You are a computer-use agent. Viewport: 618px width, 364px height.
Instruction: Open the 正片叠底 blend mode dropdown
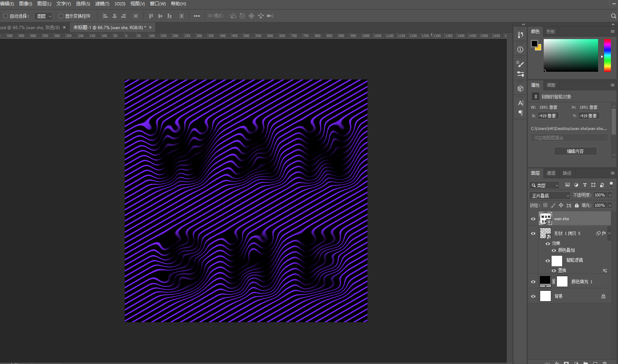click(x=549, y=195)
